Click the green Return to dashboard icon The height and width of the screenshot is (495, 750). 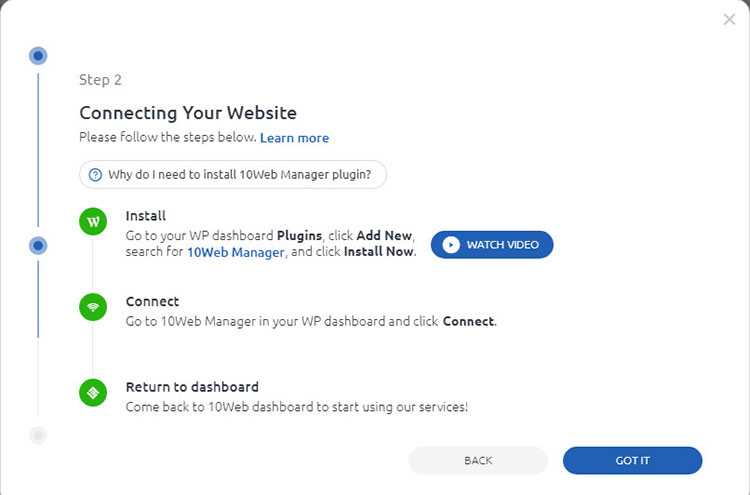point(93,393)
